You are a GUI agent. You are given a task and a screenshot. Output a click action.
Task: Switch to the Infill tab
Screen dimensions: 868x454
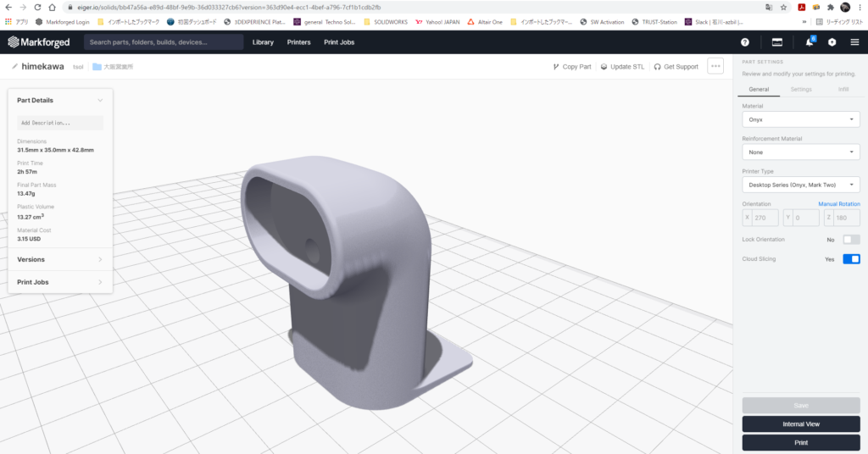[x=843, y=89]
